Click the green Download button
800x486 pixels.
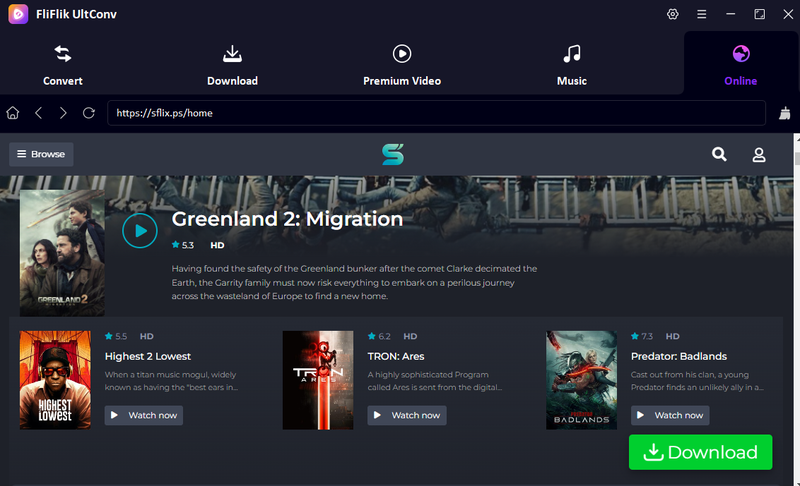tap(701, 452)
